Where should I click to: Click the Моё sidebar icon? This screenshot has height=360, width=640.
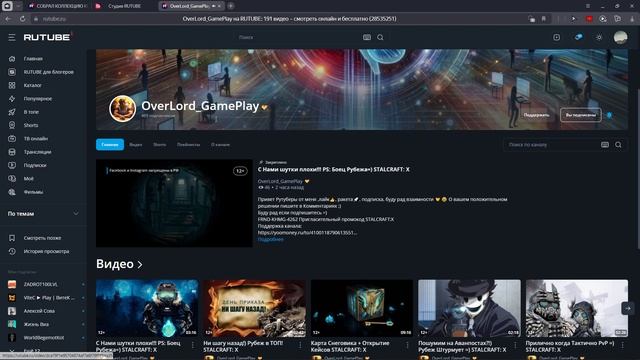12,178
